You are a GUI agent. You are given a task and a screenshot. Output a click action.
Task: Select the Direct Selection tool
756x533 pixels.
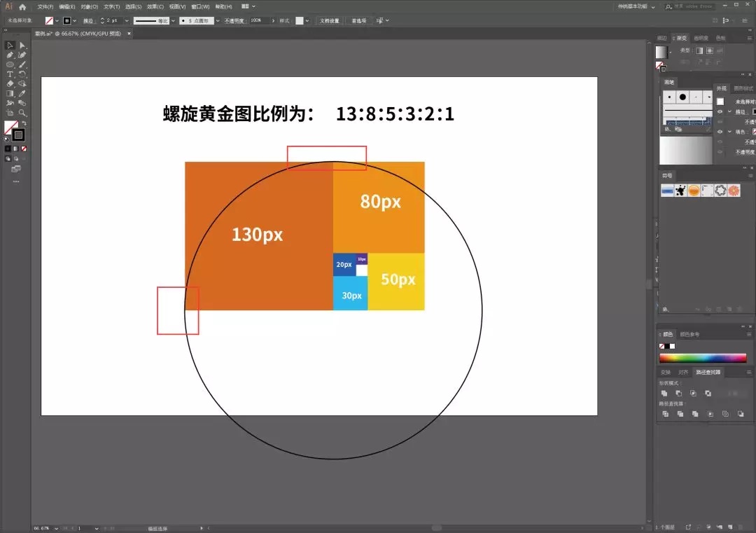coord(22,46)
